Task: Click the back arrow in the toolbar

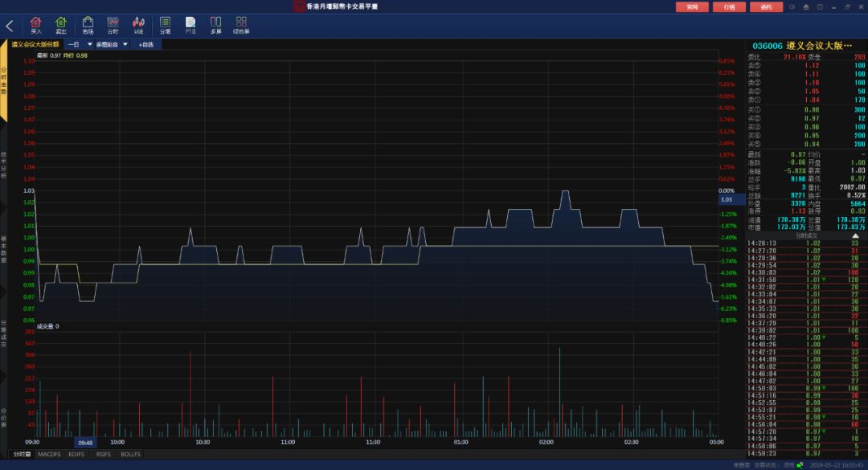Action: [10, 26]
